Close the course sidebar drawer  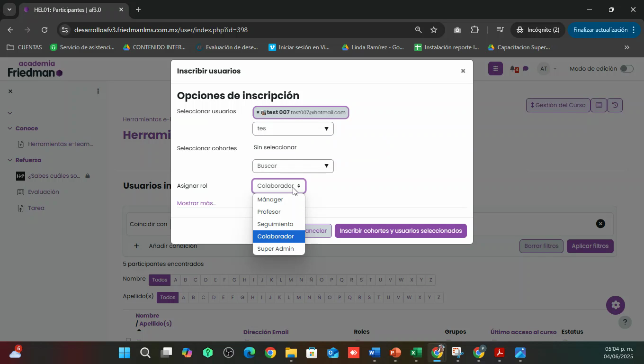coord(10,91)
